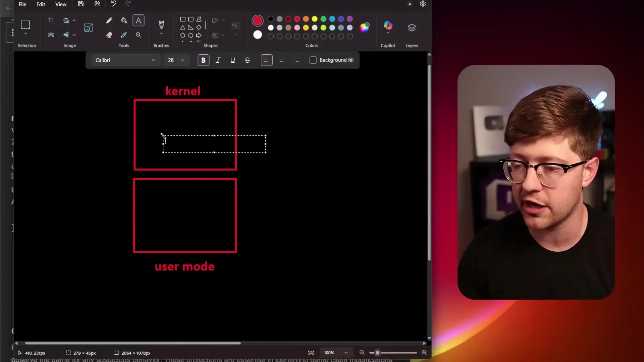Click inside the active text box on canvas
644x362 pixels.
coord(214,144)
